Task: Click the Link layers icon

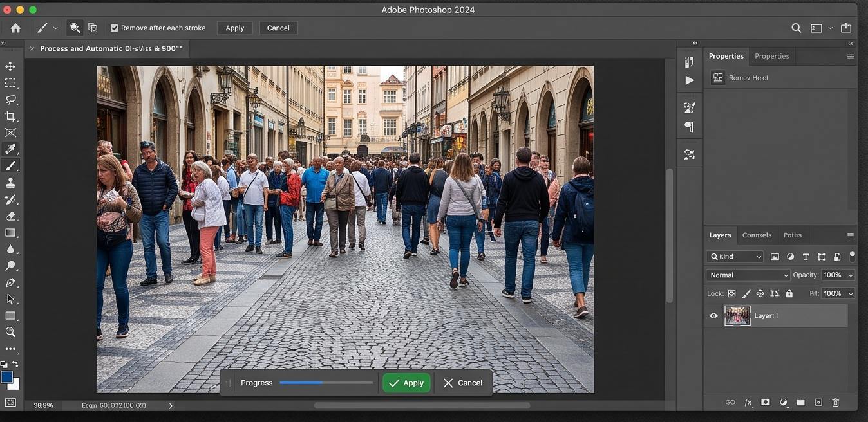Action: 730,402
